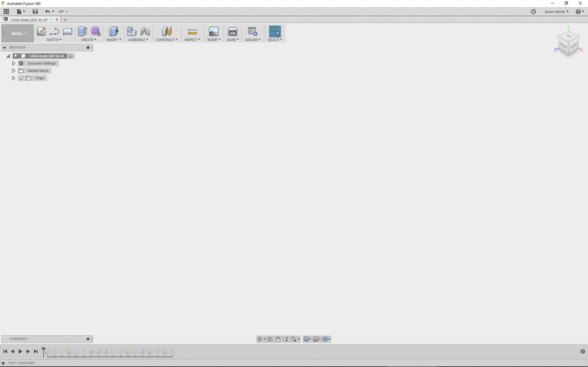Open the job status clock icon
Screen dimensions: 588x367
point(534,11)
